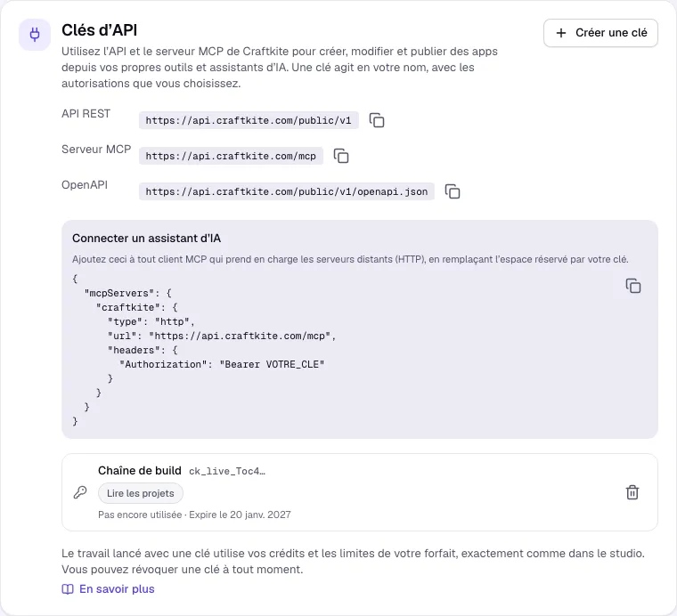Viewport: 677px width, 616px height.
Task: Click the Ajoutez ceci à tout client MCP instruction
Action: click(x=350, y=259)
